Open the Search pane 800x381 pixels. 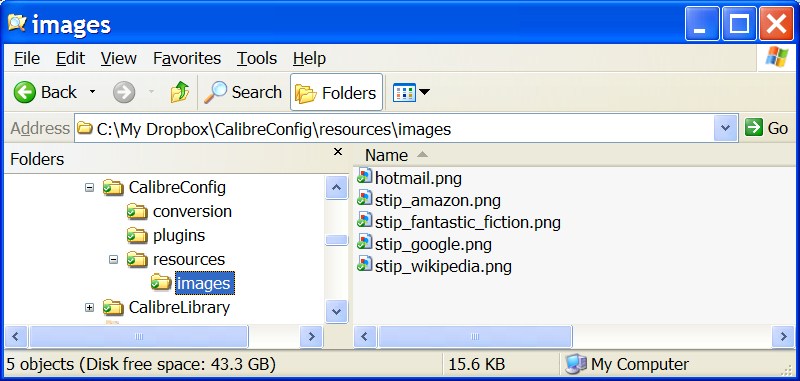(x=243, y=92)
